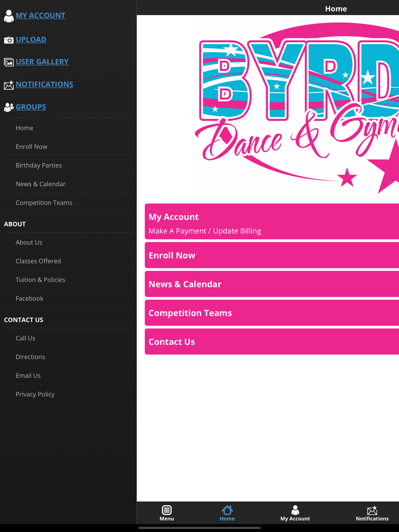This screenshot has width=399, height=532.
Task: Tap the My Account icon in bottom bar
Action: click(x=295, y=510)
